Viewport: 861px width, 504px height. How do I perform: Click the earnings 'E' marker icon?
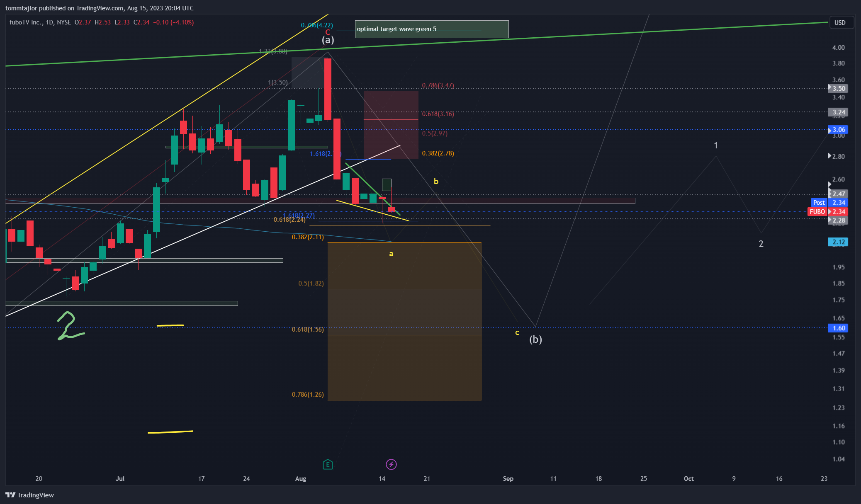click(328, 464)
